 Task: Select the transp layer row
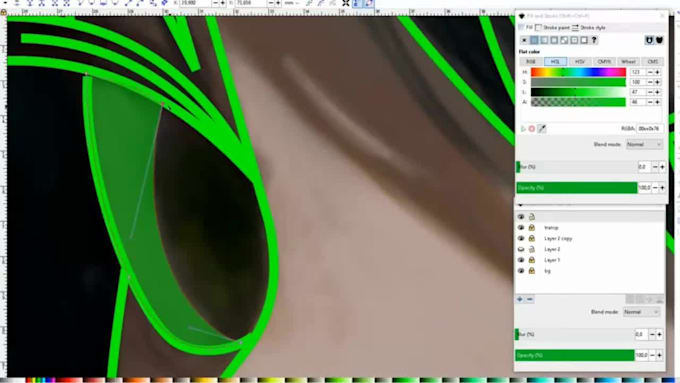[x=590, y=227]
